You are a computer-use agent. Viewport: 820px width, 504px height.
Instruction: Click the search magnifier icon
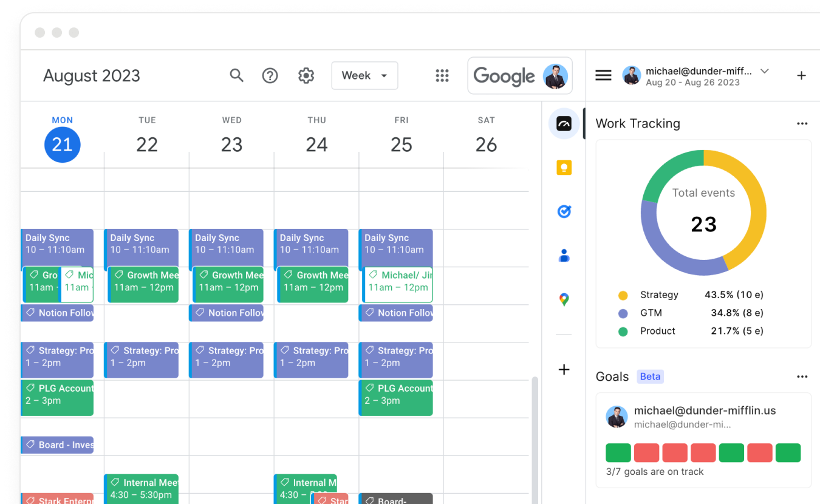click(x=236, y=75)
